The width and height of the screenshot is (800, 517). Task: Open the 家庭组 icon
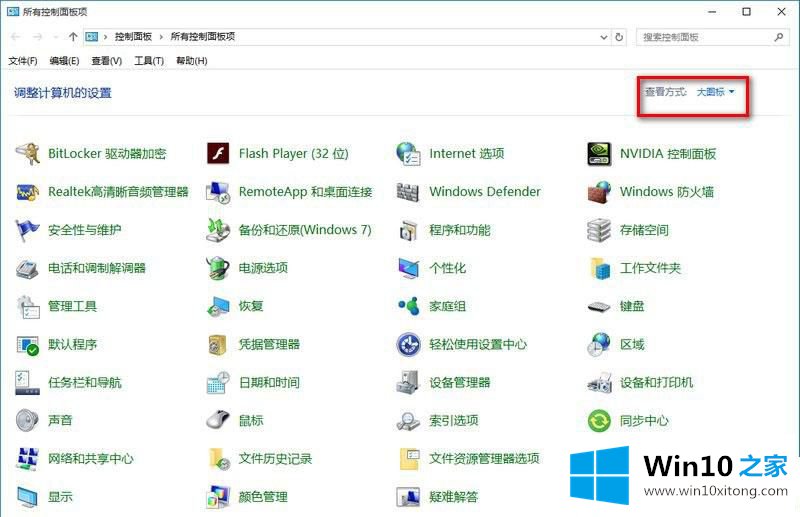click(408, 306)
